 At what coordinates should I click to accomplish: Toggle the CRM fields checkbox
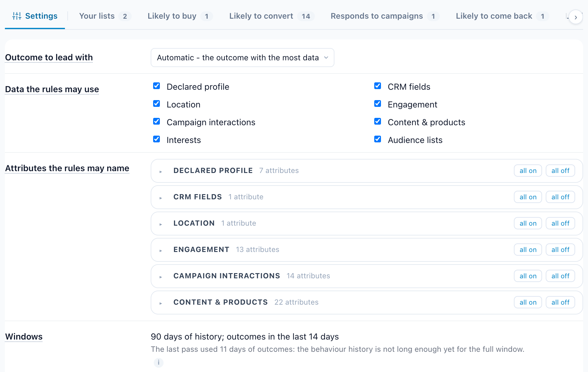[378, 86]
